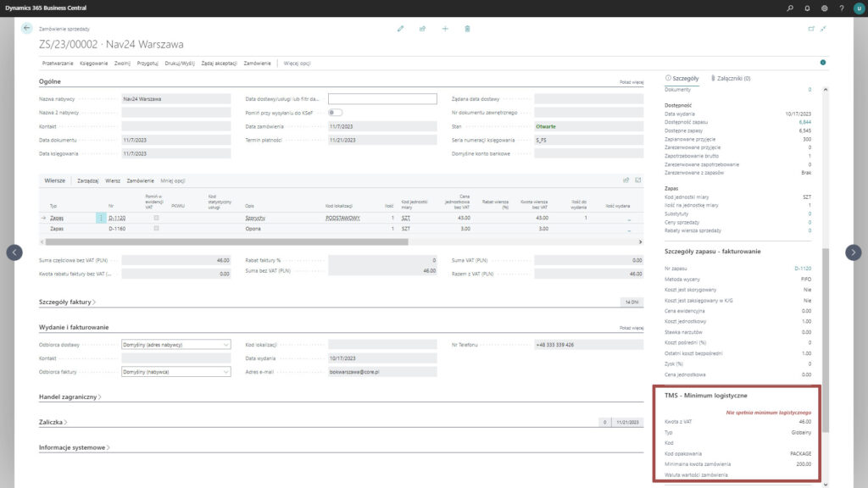Viewport: 868px width, 488px height.
Task: Open the 'Zamówienie' header menu
Action: [x=258, y=64]
